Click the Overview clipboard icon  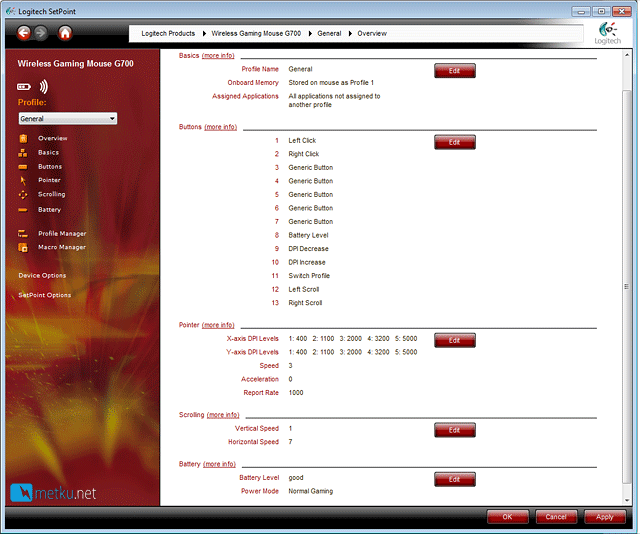pyautogui.click(x=23, y=138)
